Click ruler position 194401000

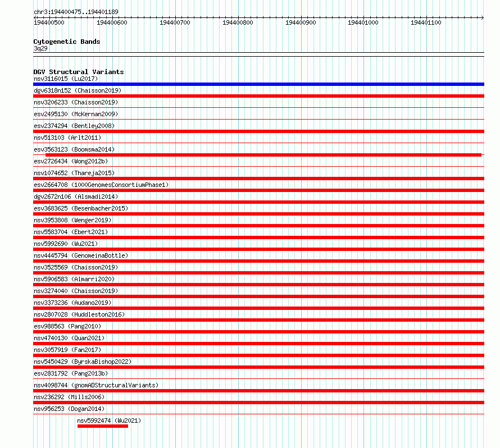[x=363, y=22]
